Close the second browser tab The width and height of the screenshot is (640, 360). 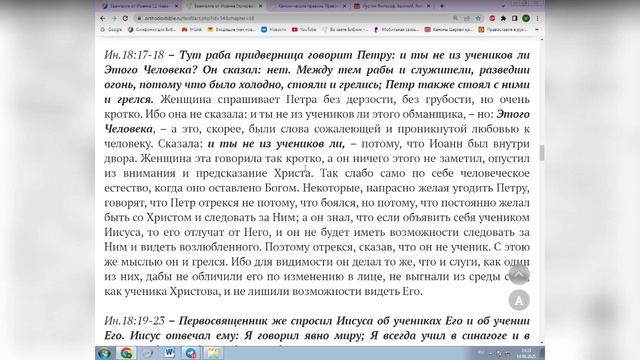[260, 6]
